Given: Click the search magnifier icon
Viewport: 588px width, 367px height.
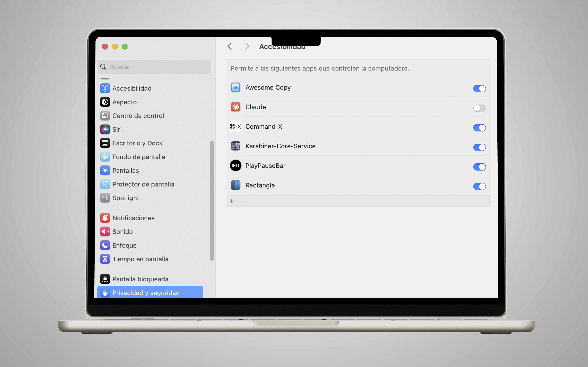Looking at the screenshot, I should (x=103, y=67).
